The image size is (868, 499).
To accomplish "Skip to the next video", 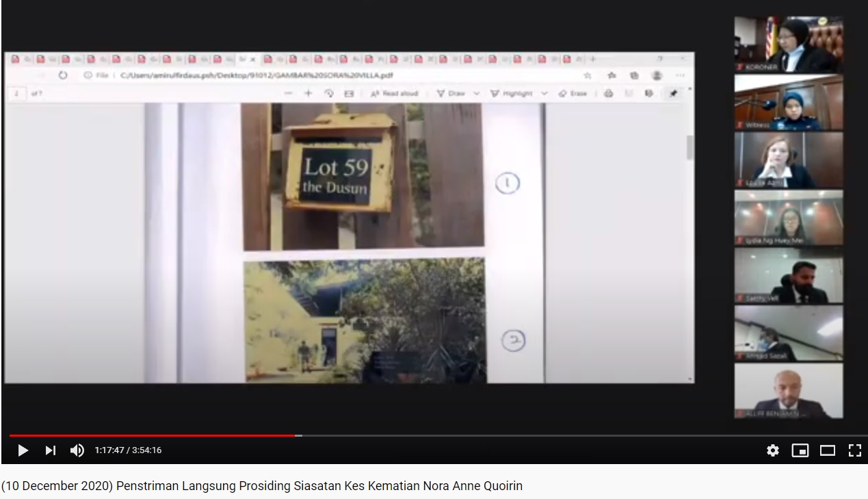I will coord(50,450).
